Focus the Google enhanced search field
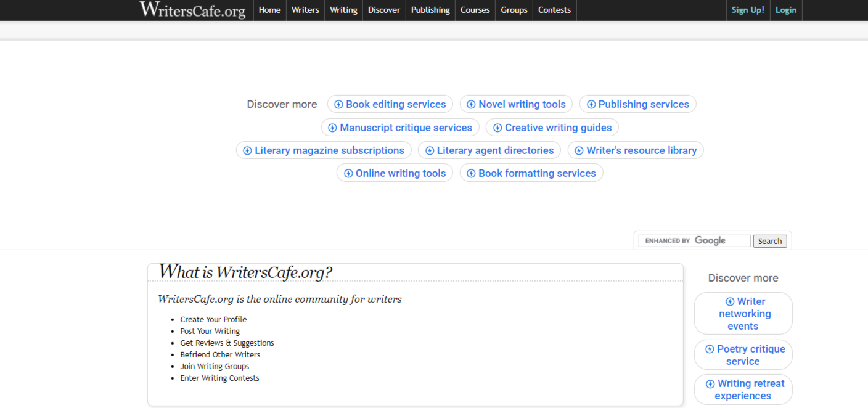The image size is (868, 408). pyautogui.click(x=694, y=241)
